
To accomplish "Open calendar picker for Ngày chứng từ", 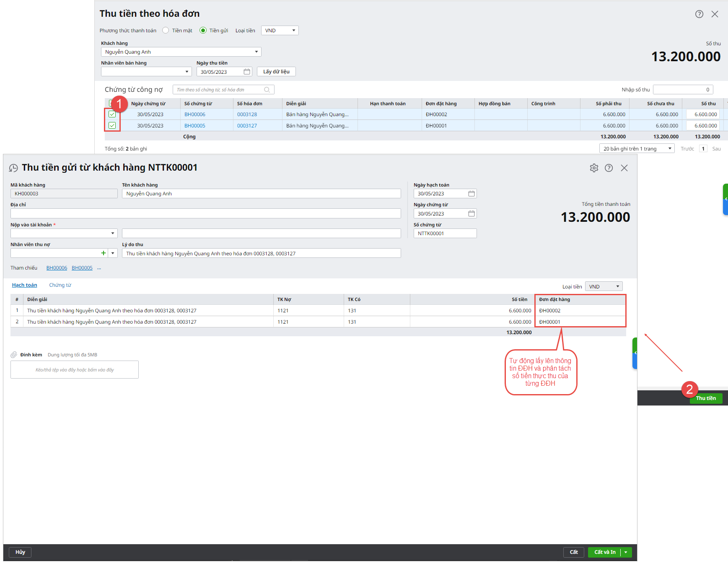I will click(x=472, y=214).
